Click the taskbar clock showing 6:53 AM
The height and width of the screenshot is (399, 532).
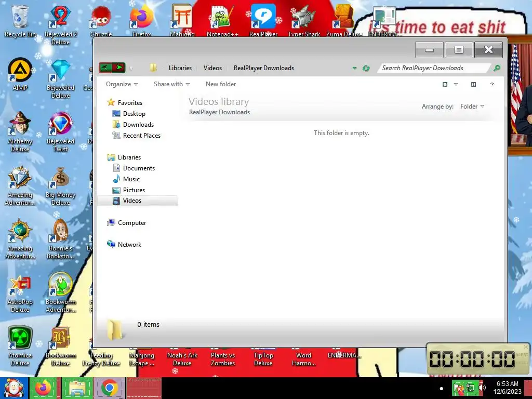click(507, 388)
